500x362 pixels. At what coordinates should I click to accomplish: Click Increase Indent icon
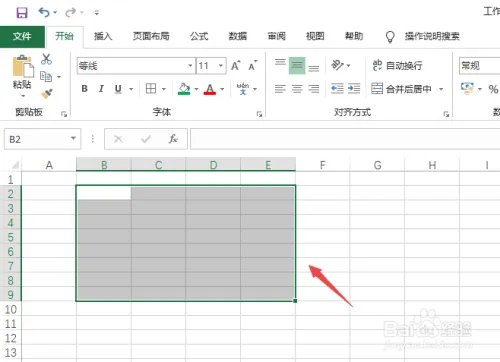(354, 89)
